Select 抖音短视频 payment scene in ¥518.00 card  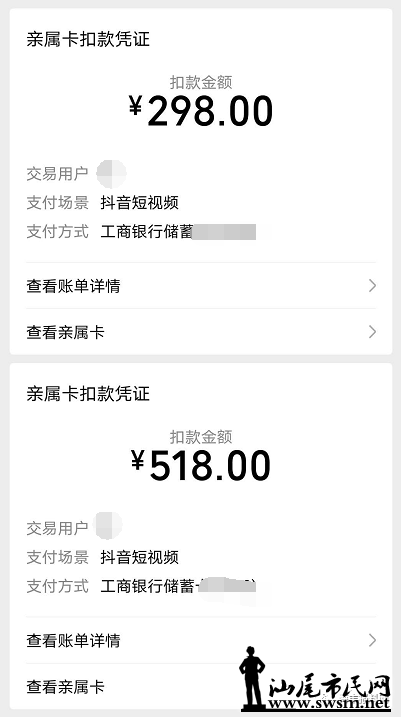click(139, 557)
